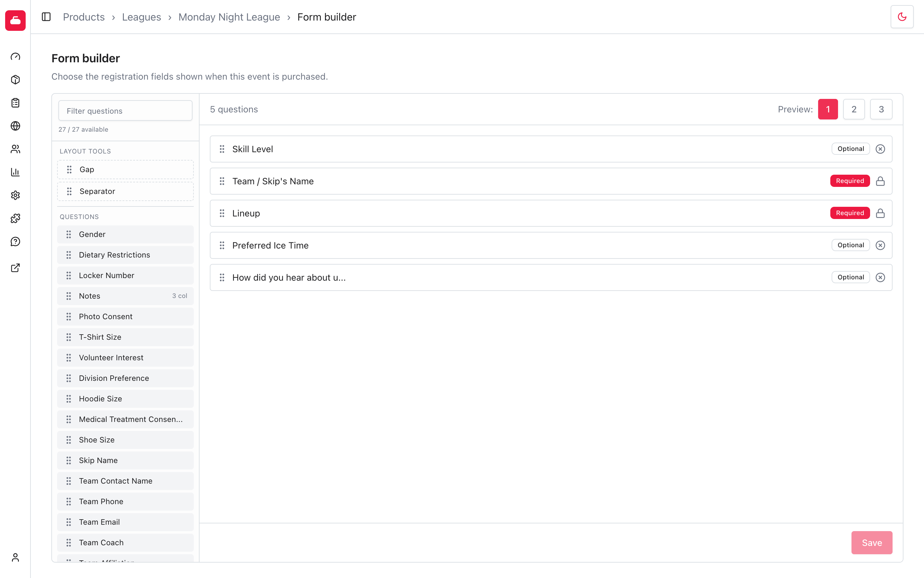Open the products cube icon in sidebar
The width and height of the screenshot is (924, 578).
15,80
